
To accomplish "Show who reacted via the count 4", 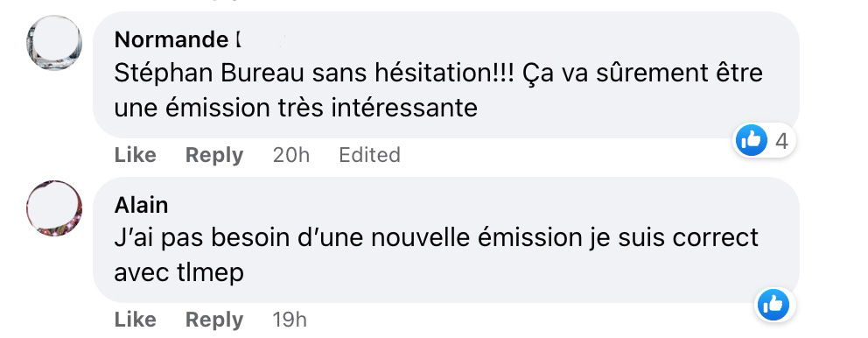I will [x=781, y=141].
